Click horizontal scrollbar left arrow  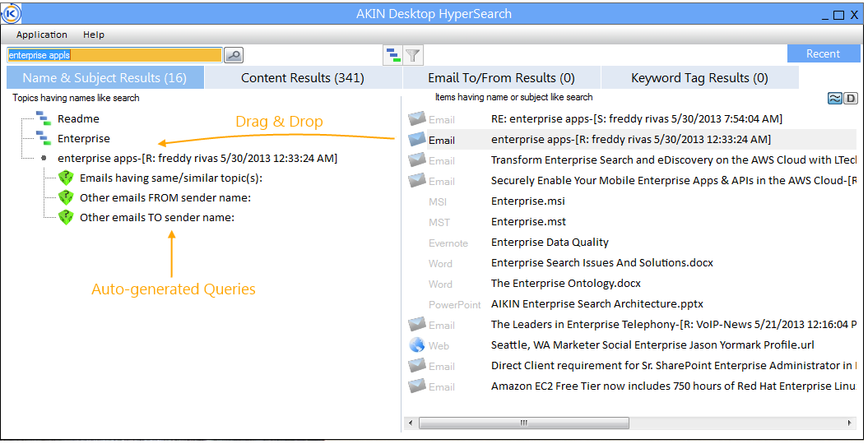click(x=411, y=423)
